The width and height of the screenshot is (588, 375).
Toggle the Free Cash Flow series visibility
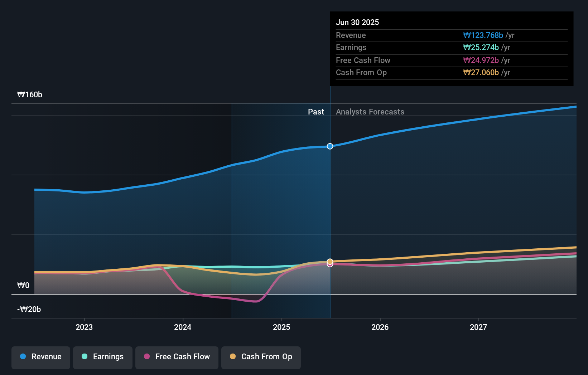click(177, 357)
